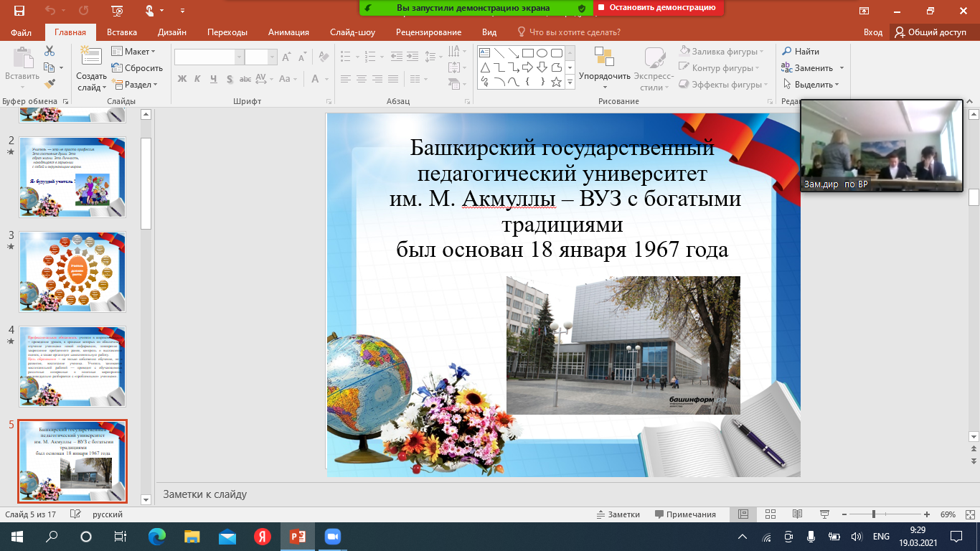The image size is (980, 551).
Task: Click the zoom slider in status bar
Action: [x=873, y=514]
